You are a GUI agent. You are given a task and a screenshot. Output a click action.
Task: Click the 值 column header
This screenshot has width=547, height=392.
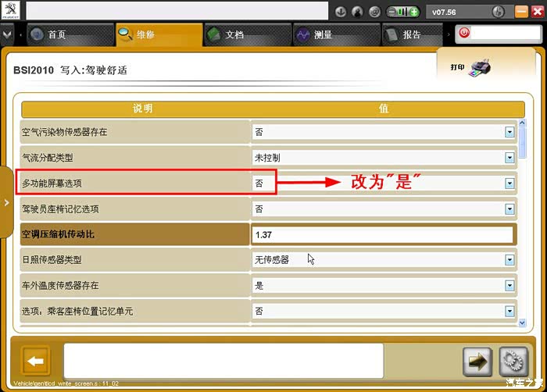click(x=384, y=109)
